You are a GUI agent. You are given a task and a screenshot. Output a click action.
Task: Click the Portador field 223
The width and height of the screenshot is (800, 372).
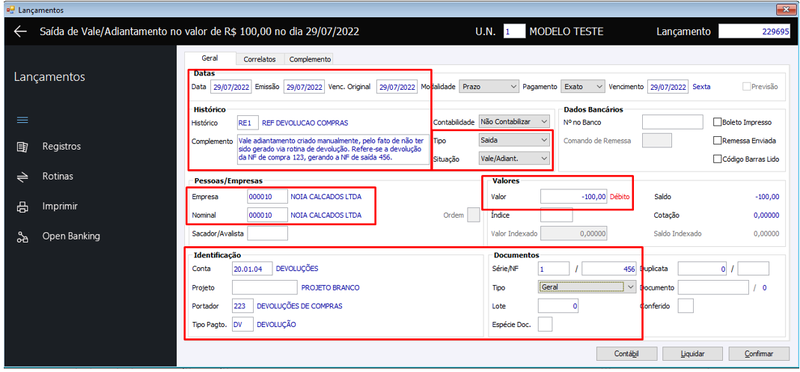(x=242, y=306)
